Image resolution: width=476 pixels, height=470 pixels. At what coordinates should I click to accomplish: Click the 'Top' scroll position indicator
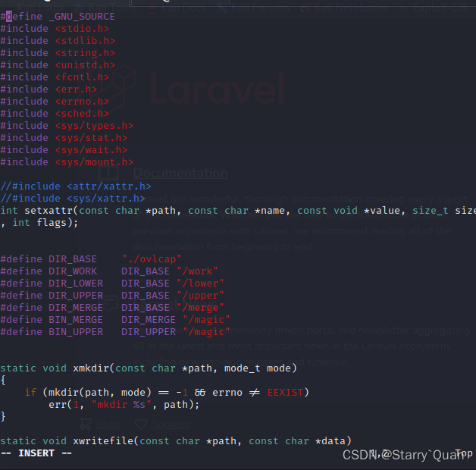(464, 453)
